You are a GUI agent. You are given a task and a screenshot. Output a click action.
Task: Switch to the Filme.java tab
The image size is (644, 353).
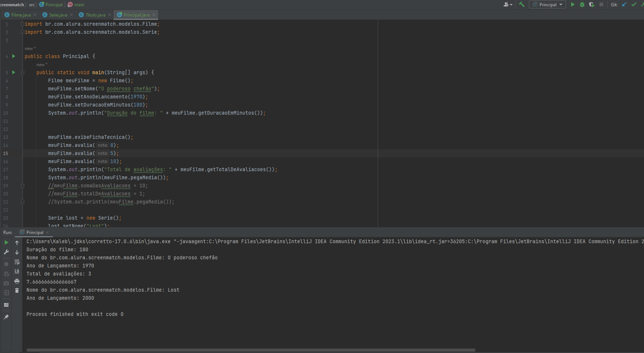tap(21, 15)
